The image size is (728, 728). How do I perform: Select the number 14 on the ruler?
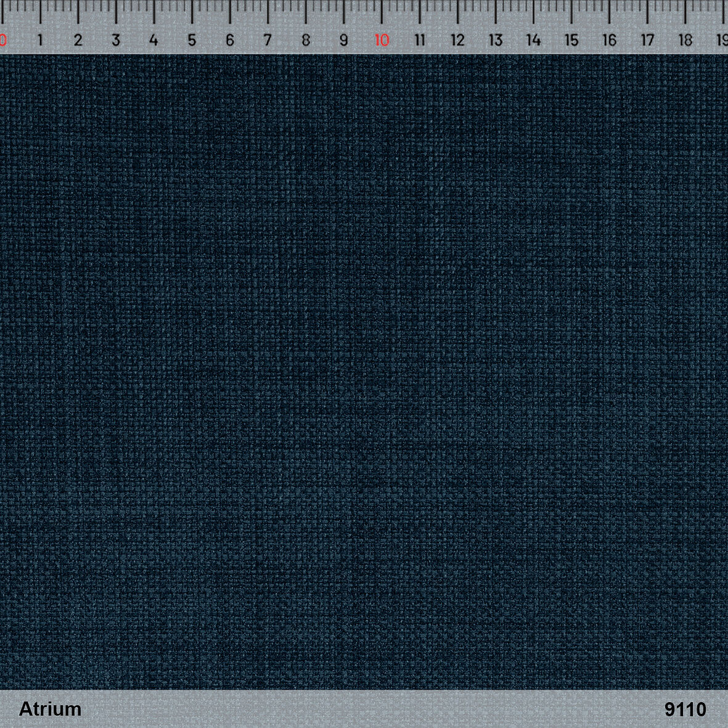coord(533,41)
